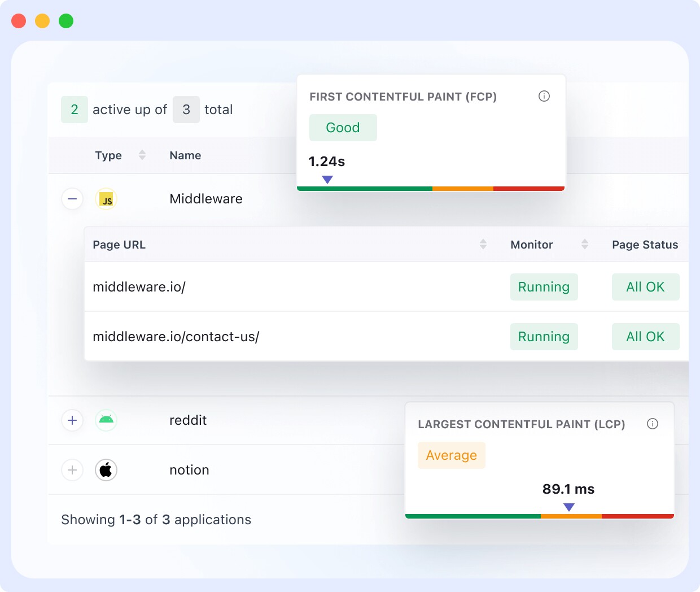
Task: Click Running monitor status for middleware.io/
Action: [x=544, y=287]
